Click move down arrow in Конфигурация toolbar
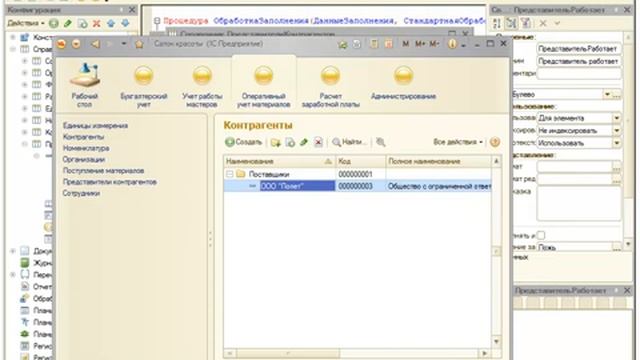The image size is (640, 360). 125,24
